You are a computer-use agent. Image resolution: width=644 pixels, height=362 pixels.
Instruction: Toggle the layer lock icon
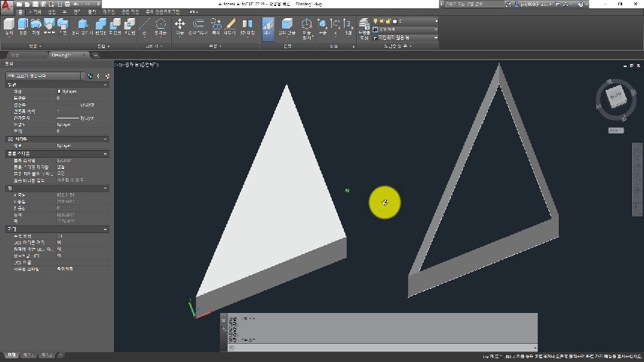pyautogui.click(x=390, y=21)
